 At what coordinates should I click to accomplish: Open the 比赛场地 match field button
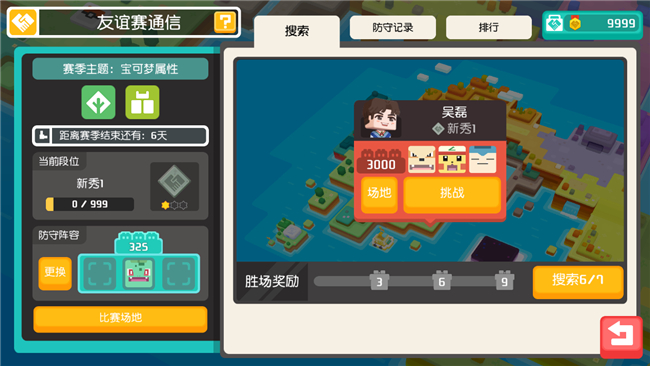click(120, 319)
